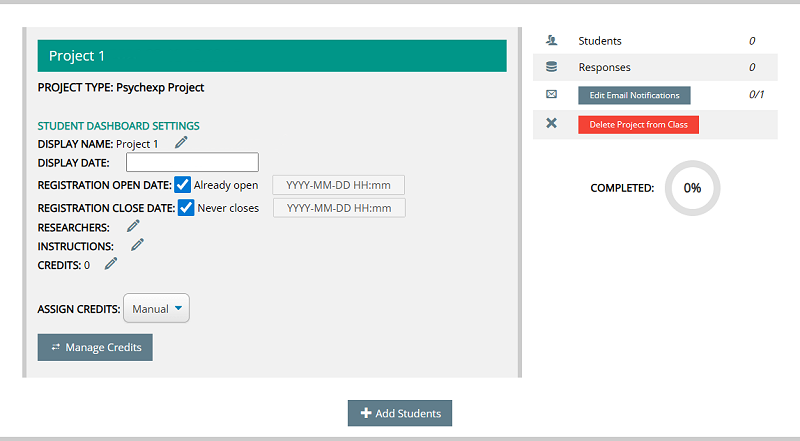The height and width of the screenshot is (441, 800).
Task: Click the Display Date input field
Action: (x=192, y=162)
